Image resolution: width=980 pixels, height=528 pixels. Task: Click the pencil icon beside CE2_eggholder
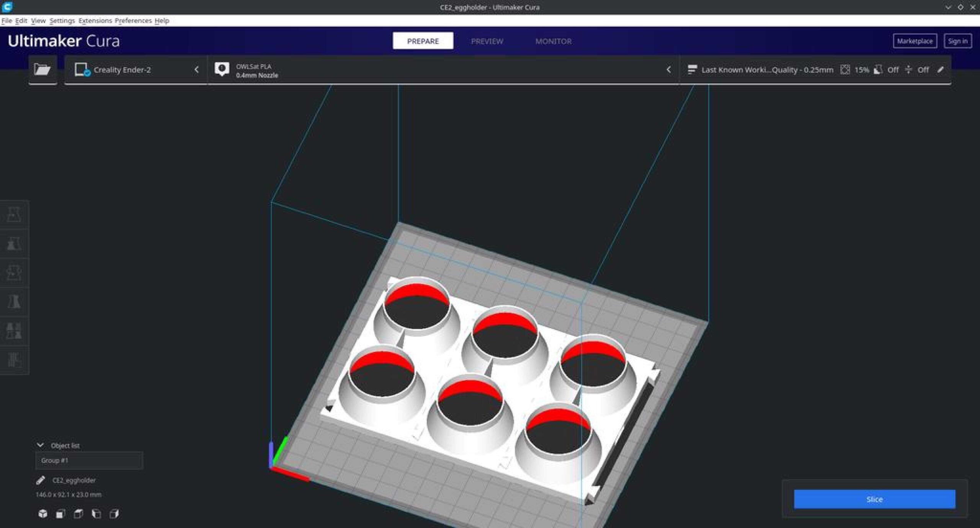(41, 480)
